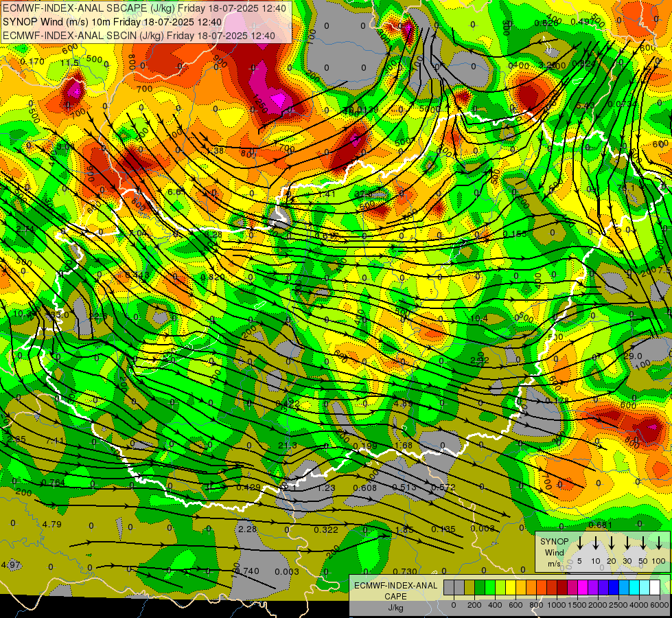
Task: Click the '7.11' station value on map
Action: pyautogui.click(x=56, y=440)
